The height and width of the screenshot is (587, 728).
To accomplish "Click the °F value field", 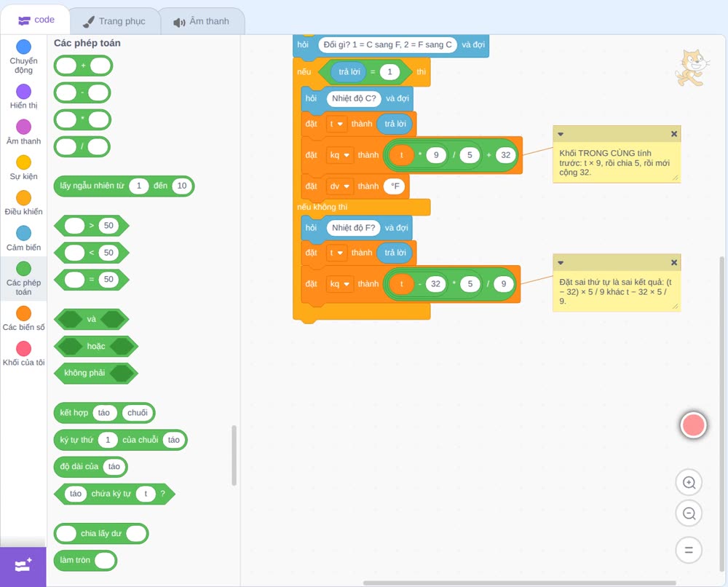I will 395,186.
